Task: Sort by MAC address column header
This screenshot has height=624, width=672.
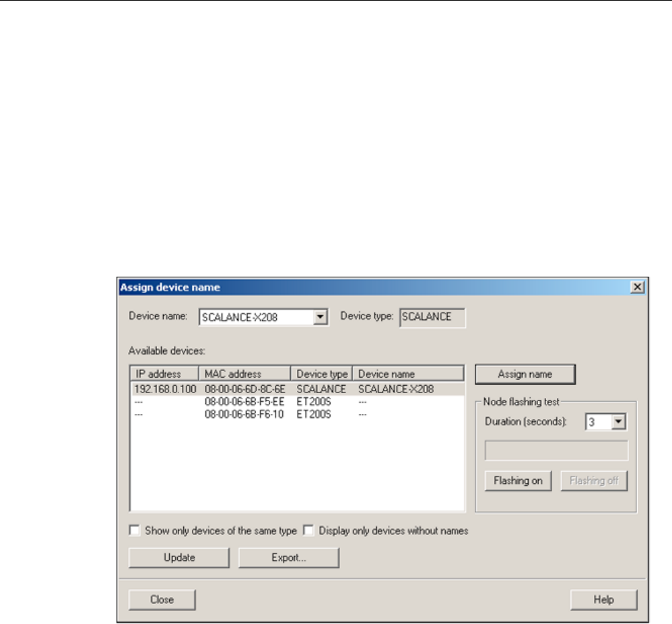Action: point(244,374)
